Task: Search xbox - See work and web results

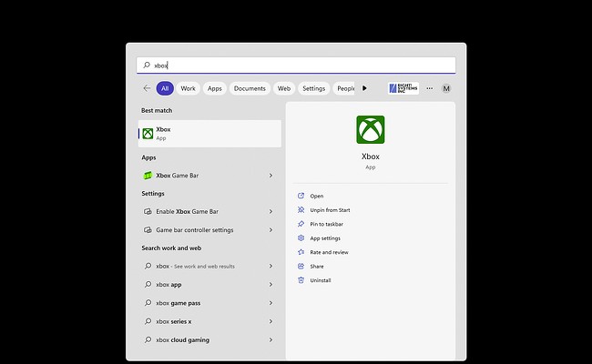Action: [209, 267]
